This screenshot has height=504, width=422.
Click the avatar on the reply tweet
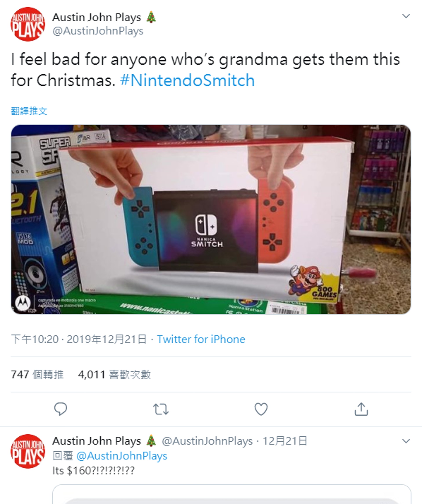tap(28, 451)
